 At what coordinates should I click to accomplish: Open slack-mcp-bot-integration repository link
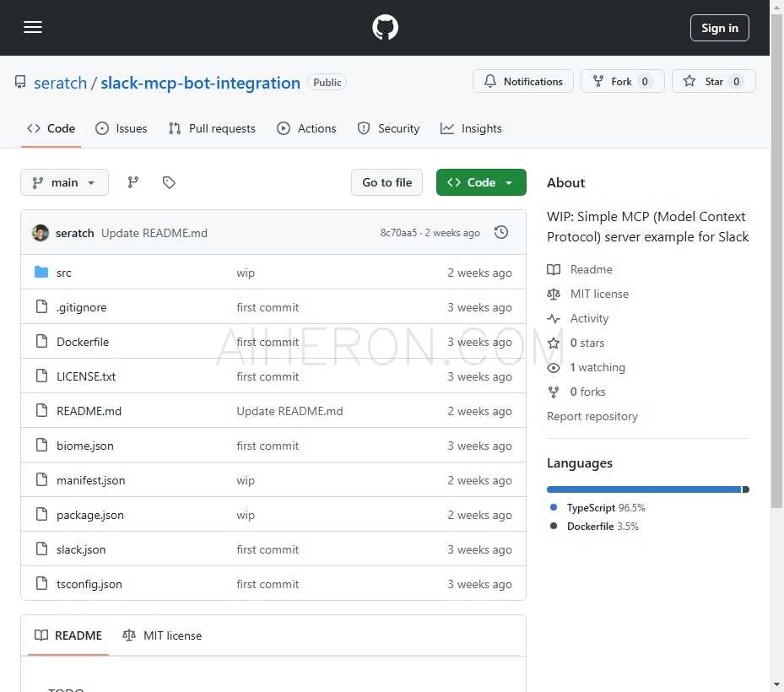(201, 83)
